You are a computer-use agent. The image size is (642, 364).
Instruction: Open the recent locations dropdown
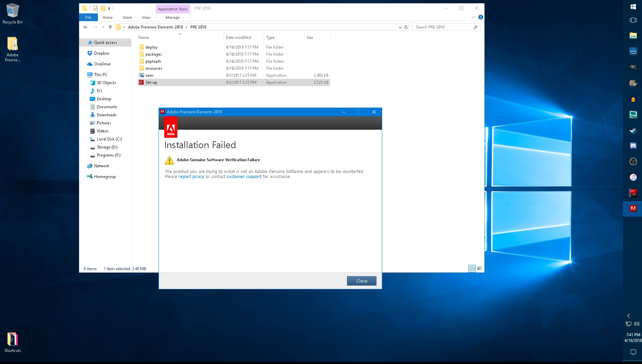[x=103, y=27]
